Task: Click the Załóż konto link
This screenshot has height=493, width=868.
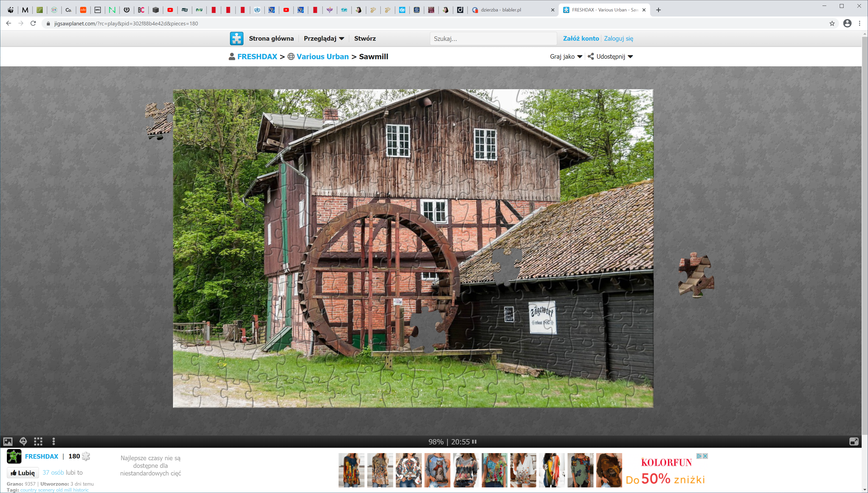Action: point(581,38)
